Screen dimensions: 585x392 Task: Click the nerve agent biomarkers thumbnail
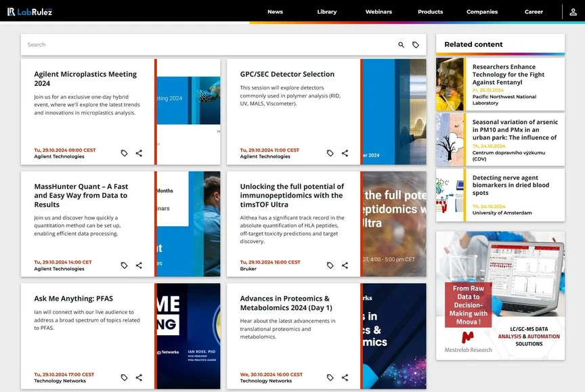coord(450,195)
